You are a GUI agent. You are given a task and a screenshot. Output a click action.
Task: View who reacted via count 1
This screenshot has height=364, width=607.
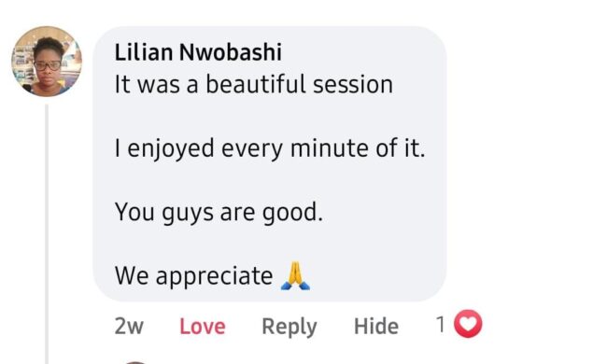pos(440,324)
